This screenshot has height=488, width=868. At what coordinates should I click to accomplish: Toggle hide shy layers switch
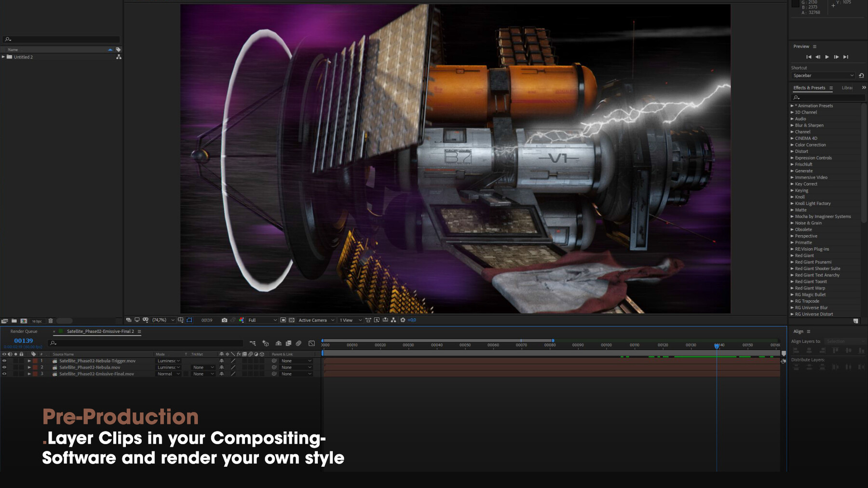[278, 343]
